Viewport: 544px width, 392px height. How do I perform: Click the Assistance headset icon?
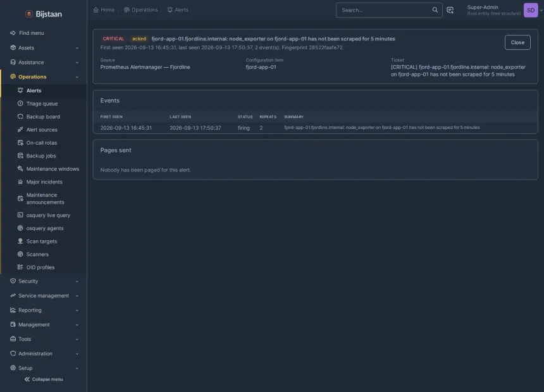point(13,62)
